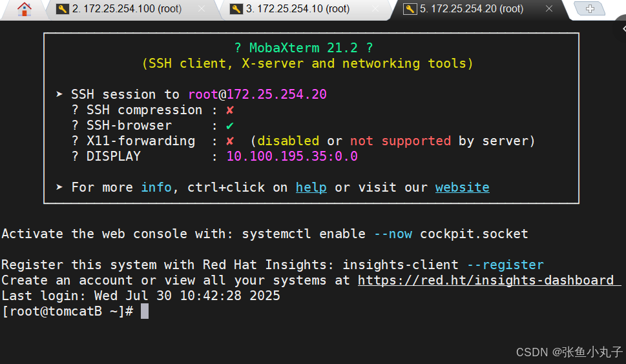Image resolution: width=626 pixels, height=364 pixels.
Task: Open a new tab with plus button
Action: point(590,8)
